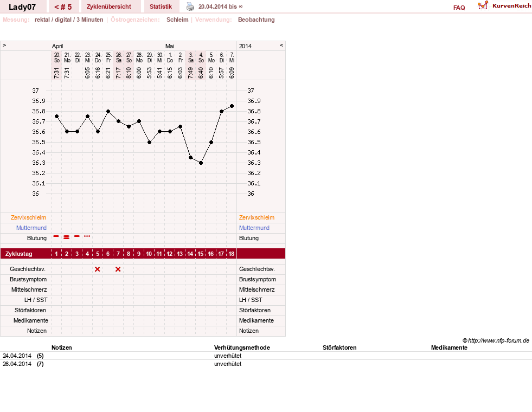Click the intercourse X mark on cycle day 7
Image resolution: width=532 pixels, height=412 pixels.
tap(118, 269)
